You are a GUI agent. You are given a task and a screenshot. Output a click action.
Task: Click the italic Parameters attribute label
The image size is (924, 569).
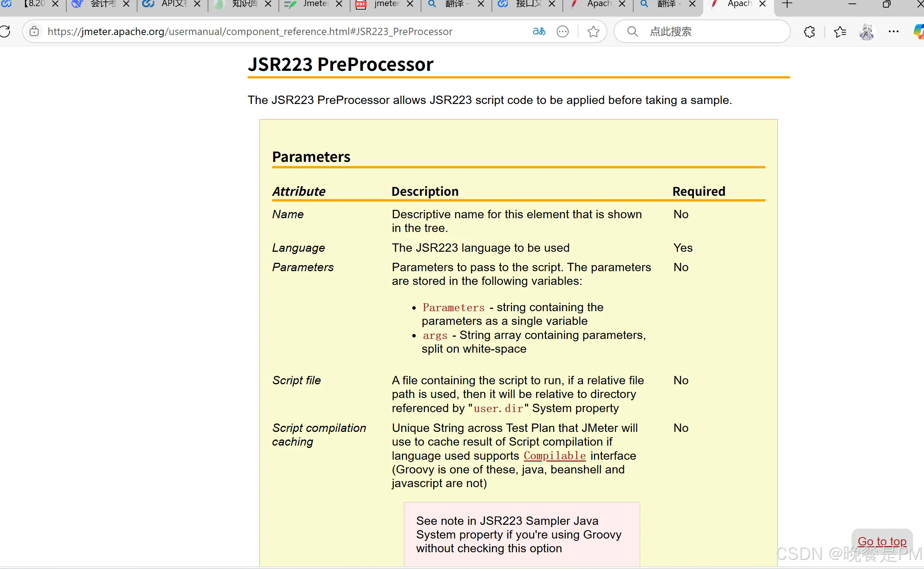click(303, 267)
